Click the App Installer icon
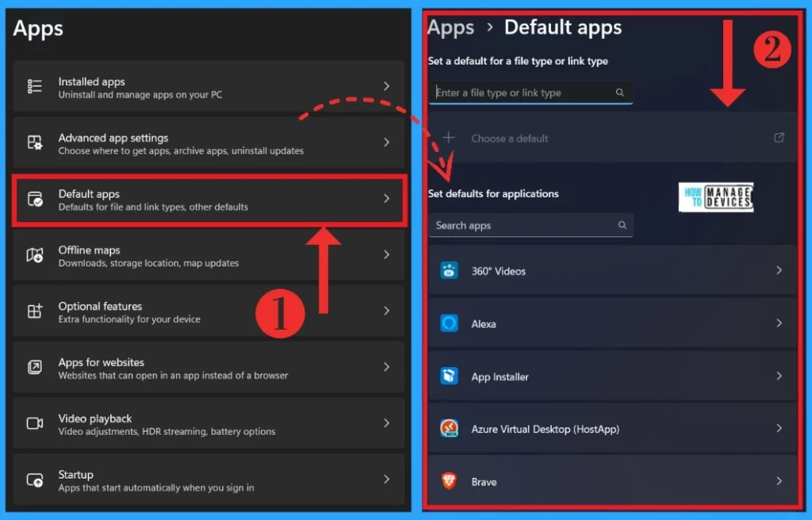The image size is (812, 520). click(449, 376)
